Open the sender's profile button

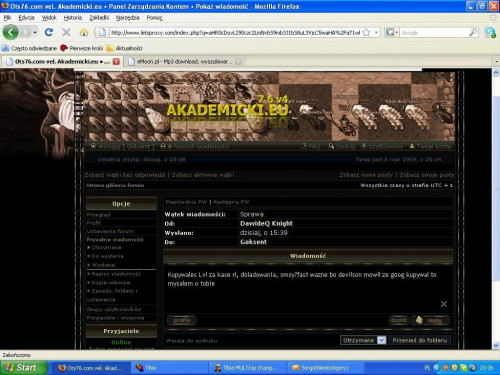point(182,320)
